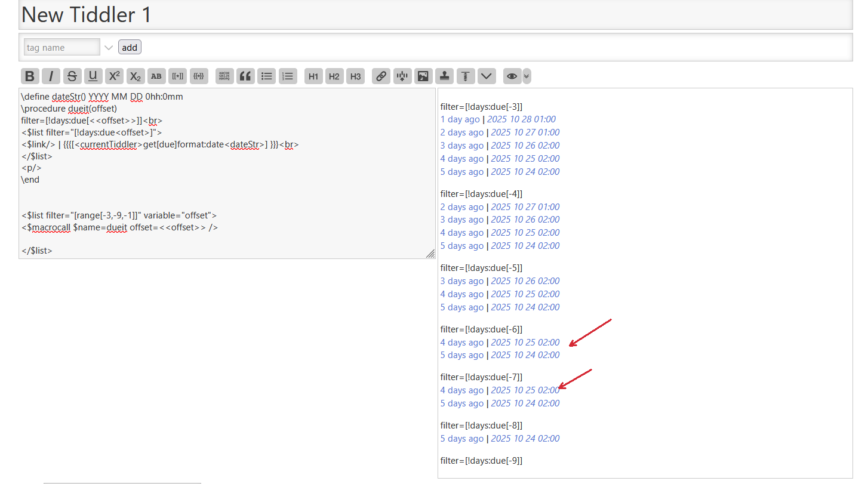Screen dimensions: 868x484
Task: Toggle the preview pane with eye icon
Action: point(512,76)
